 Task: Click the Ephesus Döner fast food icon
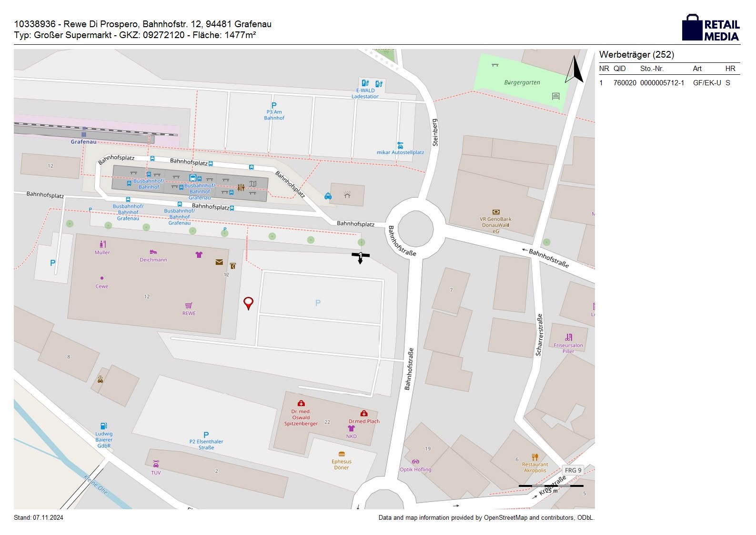342,454
